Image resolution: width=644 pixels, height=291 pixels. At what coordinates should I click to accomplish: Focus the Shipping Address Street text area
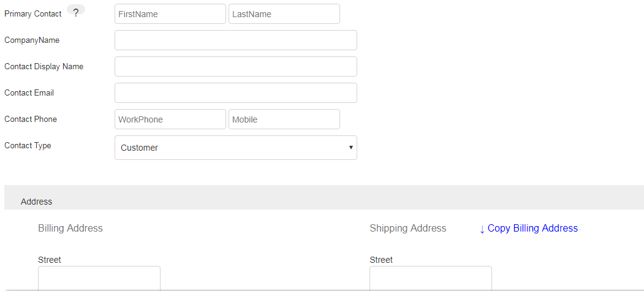click(430, 278)
